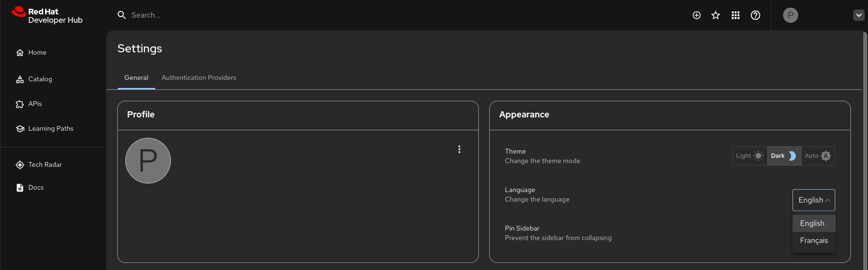This screenshot has width=868, height=270.
Task: Click the Learning Paths graduation cap icon
Action: 20,129
